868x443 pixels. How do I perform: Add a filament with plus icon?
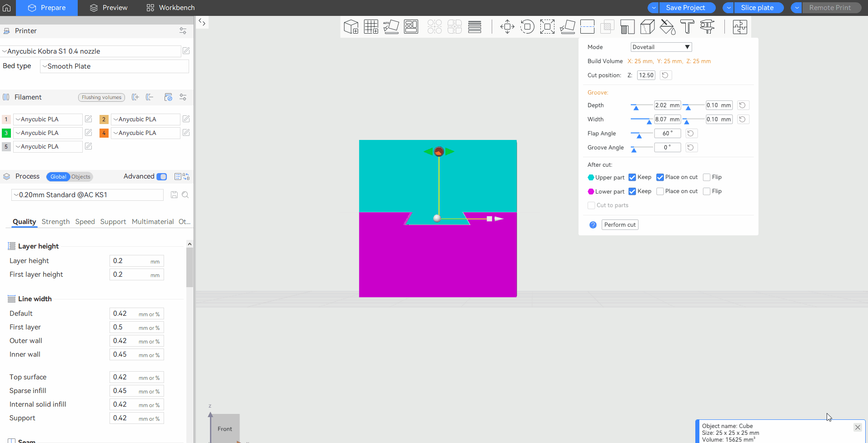point(135,97)
